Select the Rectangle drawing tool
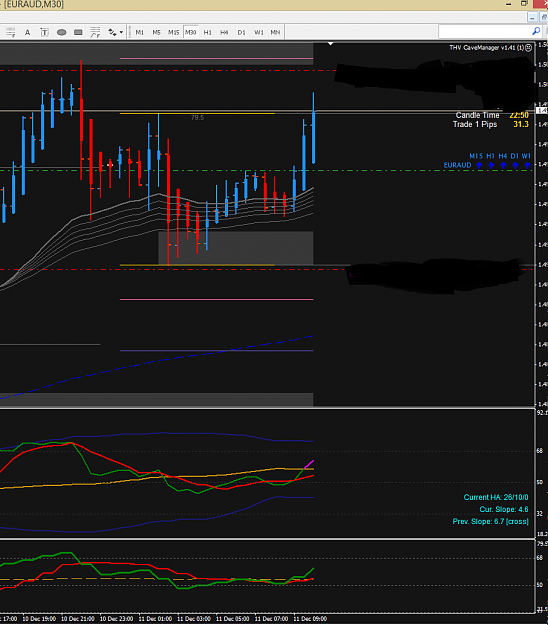The width and height of the screenshot is (548, 625). (78, 32)
